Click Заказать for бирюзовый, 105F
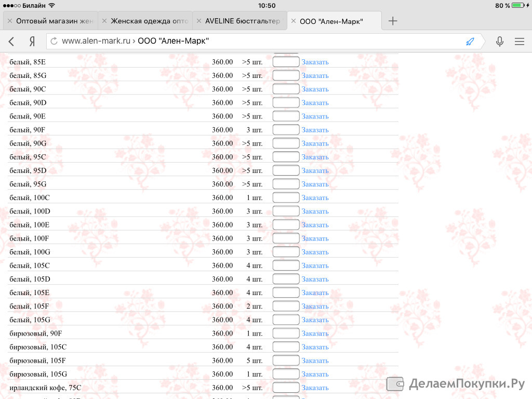 (x=315, y=361)
